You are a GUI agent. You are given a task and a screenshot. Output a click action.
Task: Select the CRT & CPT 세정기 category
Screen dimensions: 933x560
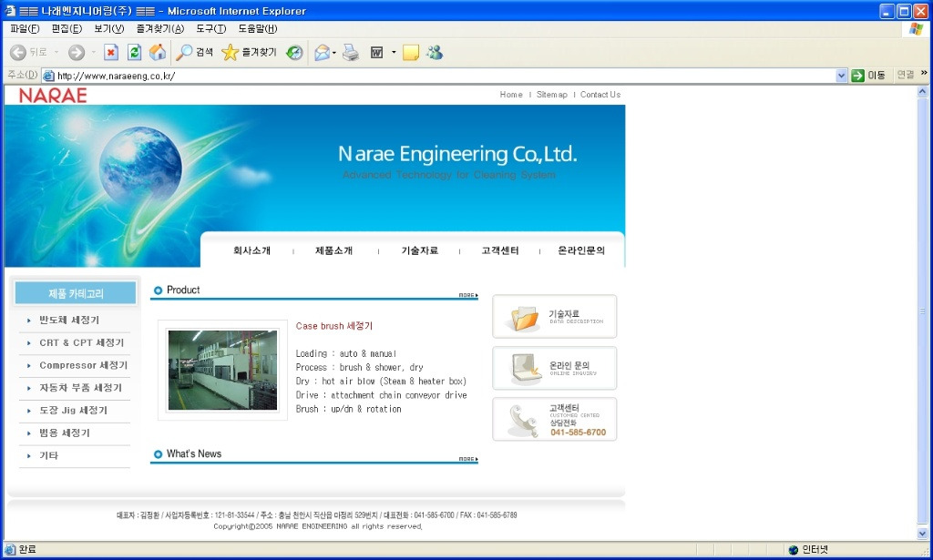coord(81,342)
